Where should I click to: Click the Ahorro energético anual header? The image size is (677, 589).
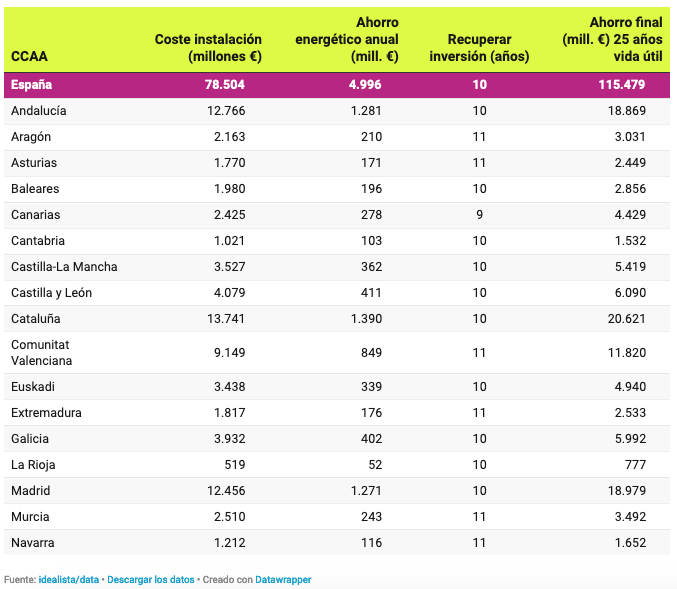(347, 40)
